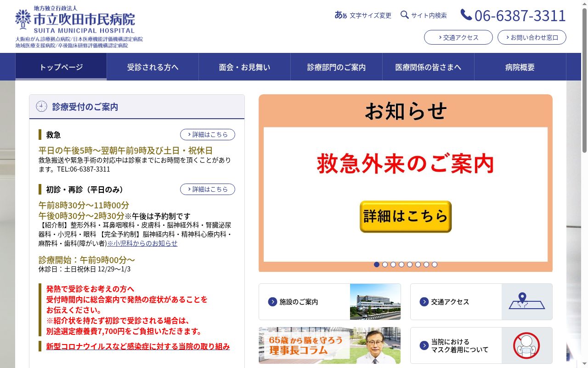Click the サイト内検索 text
588x368 pixels.
tap(429, 15)
